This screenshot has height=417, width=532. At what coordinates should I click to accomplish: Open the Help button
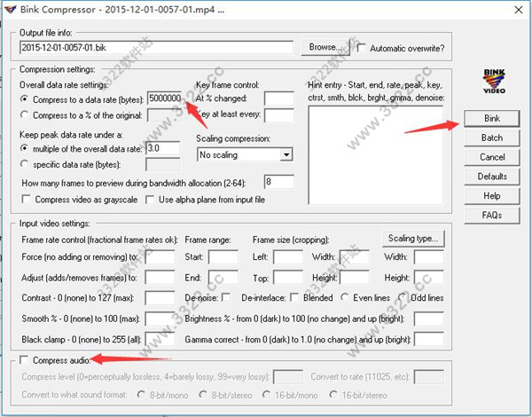tap(491, 196)
